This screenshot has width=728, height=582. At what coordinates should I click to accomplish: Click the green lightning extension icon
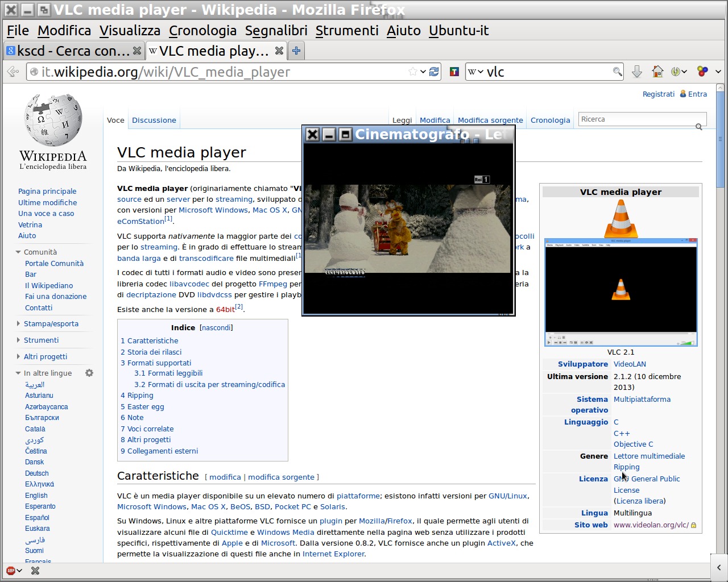675,72
